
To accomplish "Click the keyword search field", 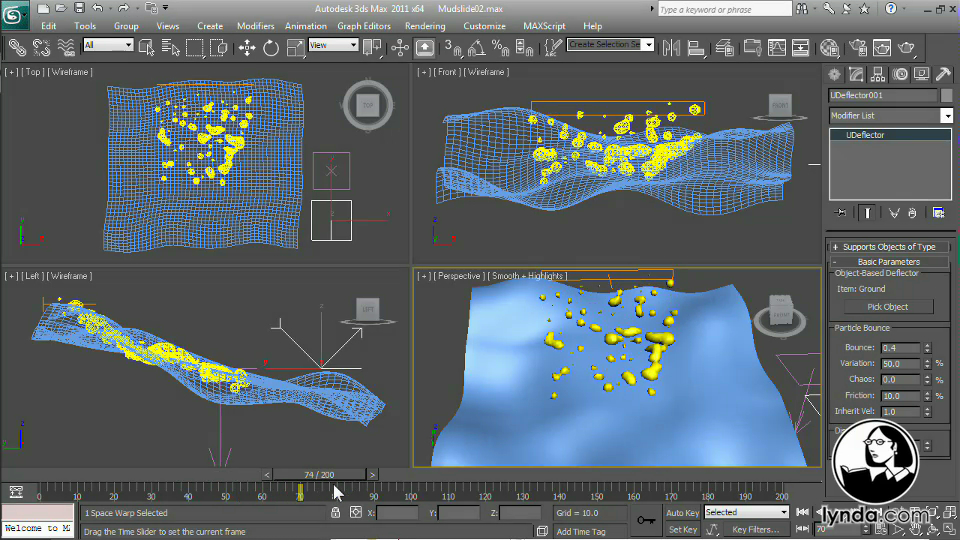I will 724,9.
